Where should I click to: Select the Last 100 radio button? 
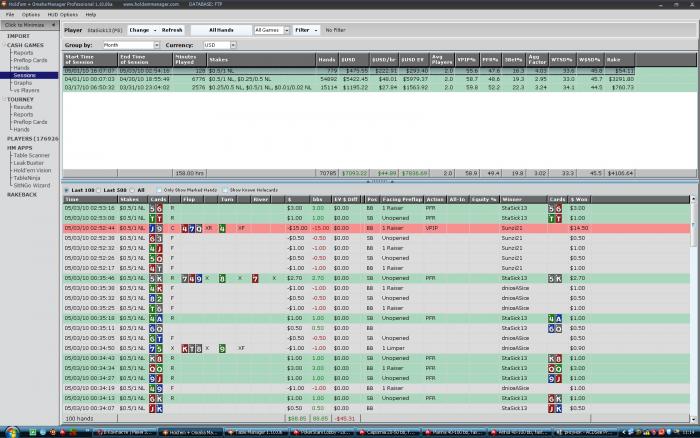(67, 190)
